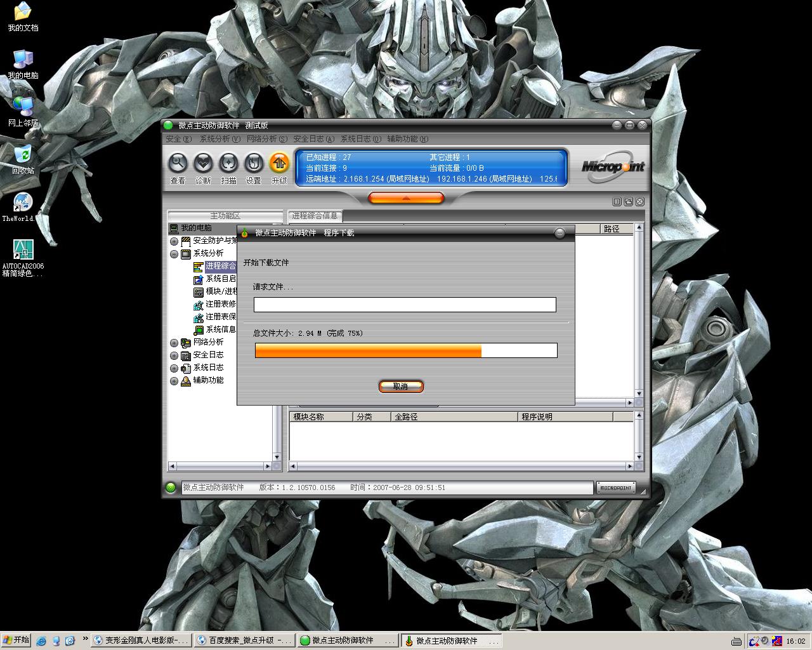Click the 模块/进程 tree item icon

click(199, 292)
